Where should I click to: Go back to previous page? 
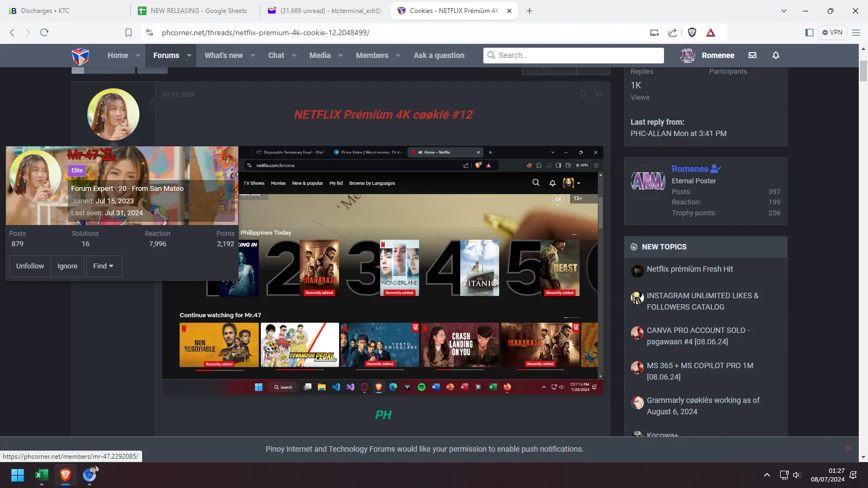tap(12, 33)
